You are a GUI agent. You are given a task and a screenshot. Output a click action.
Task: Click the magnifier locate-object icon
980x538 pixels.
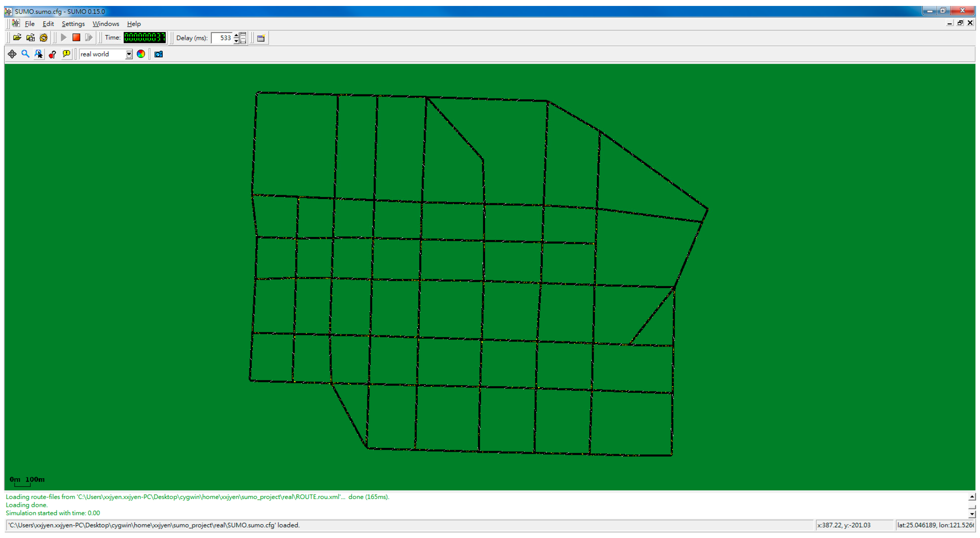coord(25,54)
